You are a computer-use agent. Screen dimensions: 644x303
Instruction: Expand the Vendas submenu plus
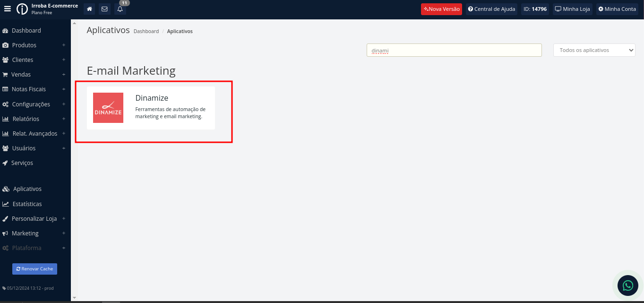[64, 75]
